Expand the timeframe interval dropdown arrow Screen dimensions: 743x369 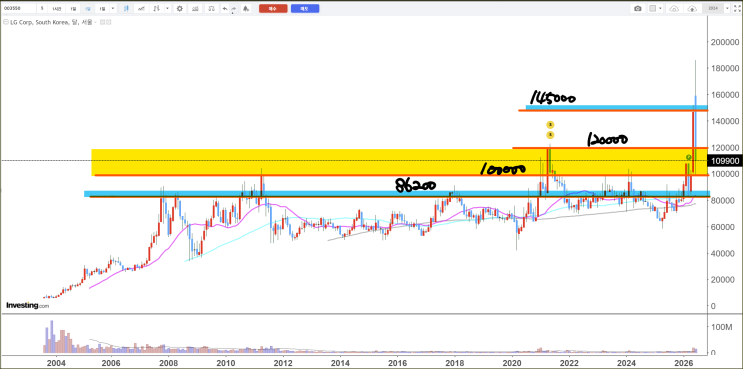113,9
